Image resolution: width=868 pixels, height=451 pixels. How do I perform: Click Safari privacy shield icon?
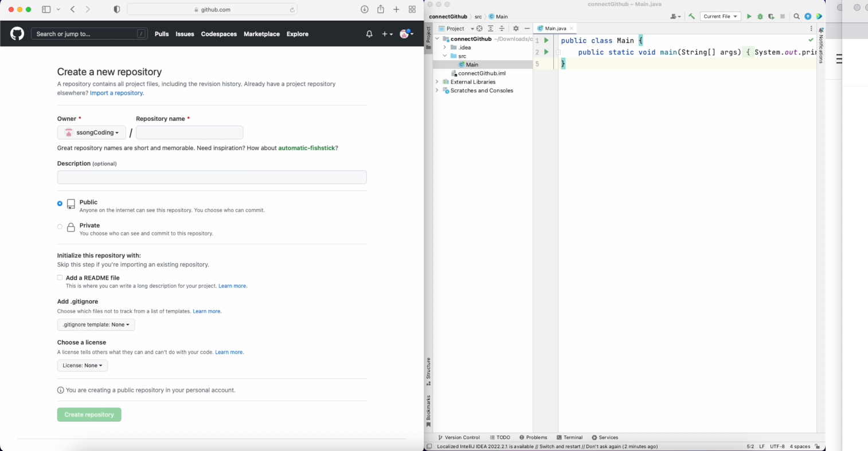pyautogui.click(x=117, y=9)
